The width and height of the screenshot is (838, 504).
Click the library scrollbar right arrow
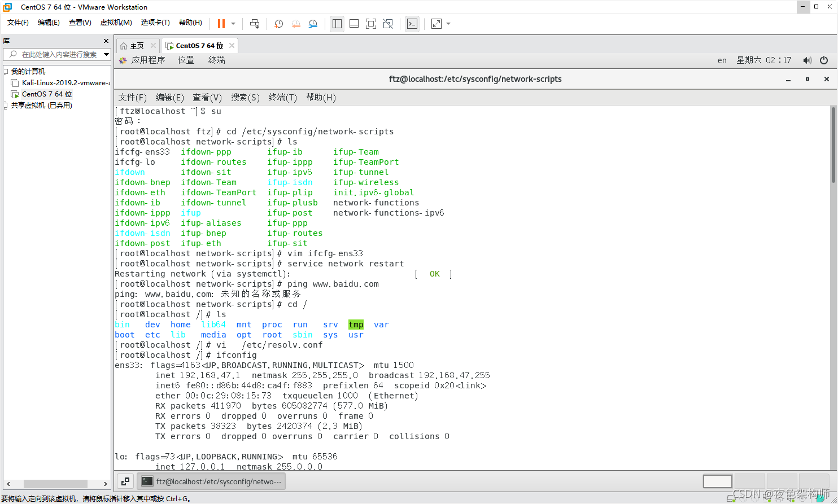click(x=106, y=484)
